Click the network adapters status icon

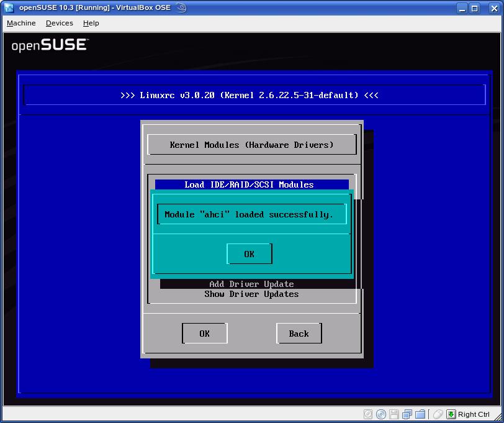click(x=407, y=414)
